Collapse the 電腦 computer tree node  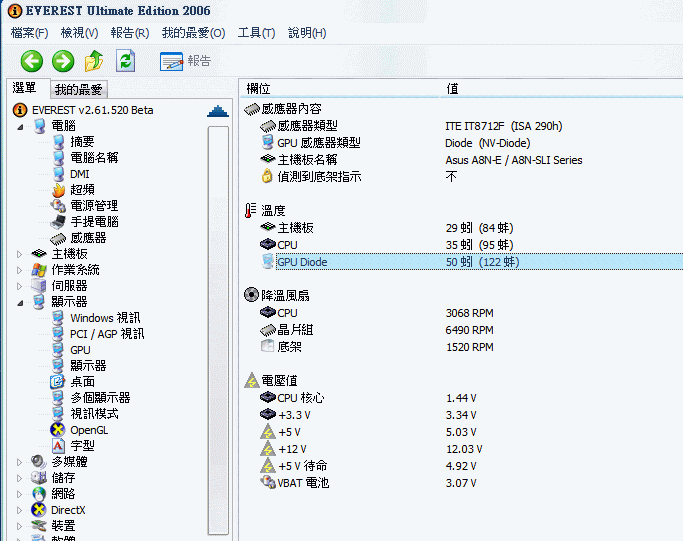pyautogui.click(x=19, y=126)
